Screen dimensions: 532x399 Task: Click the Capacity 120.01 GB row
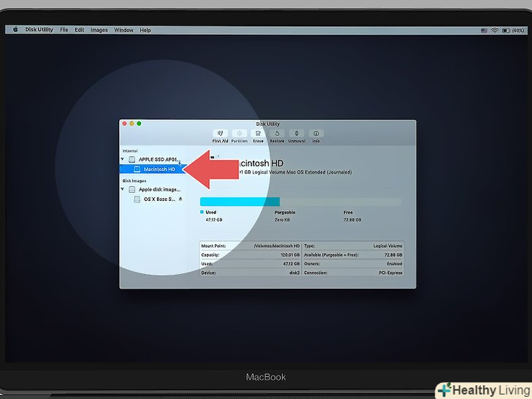251,255
